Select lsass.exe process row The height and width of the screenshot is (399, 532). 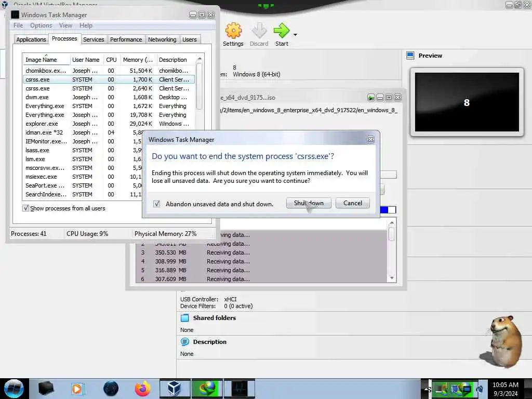83,150
